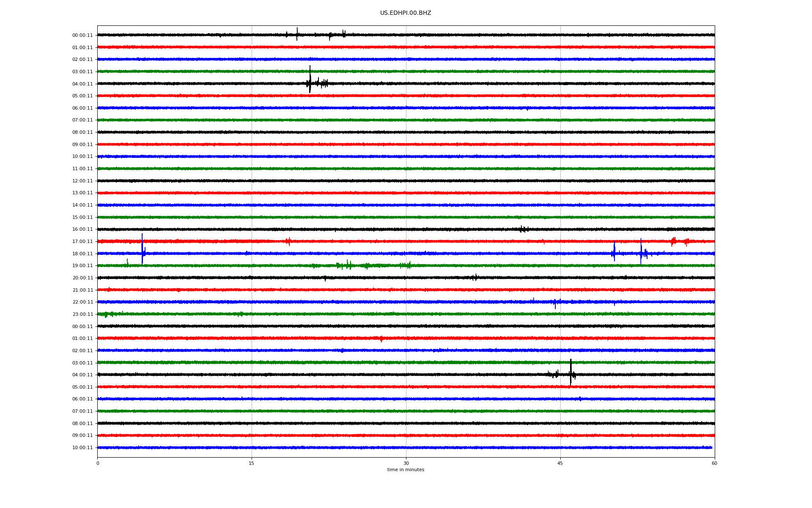Click the 45 tick label on the x-axis
The width and height of the screenshot is (812, 508).
click(x=560, y=464)
